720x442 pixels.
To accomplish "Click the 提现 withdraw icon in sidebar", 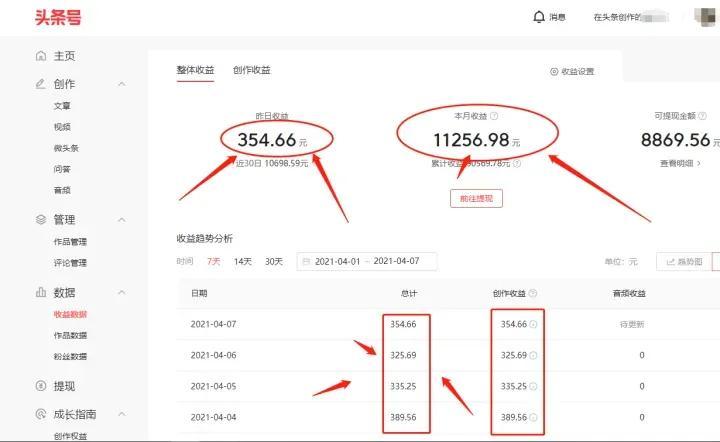I will [41, 386].
